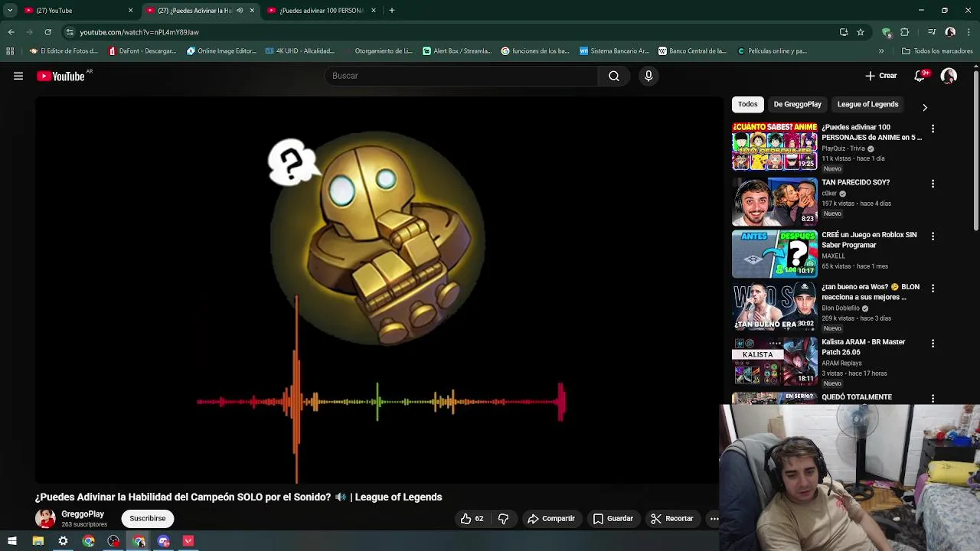This screenshot has height=551, width=980.
Task: Open OBS Studio from taskbar
Action: pos(113,541)
